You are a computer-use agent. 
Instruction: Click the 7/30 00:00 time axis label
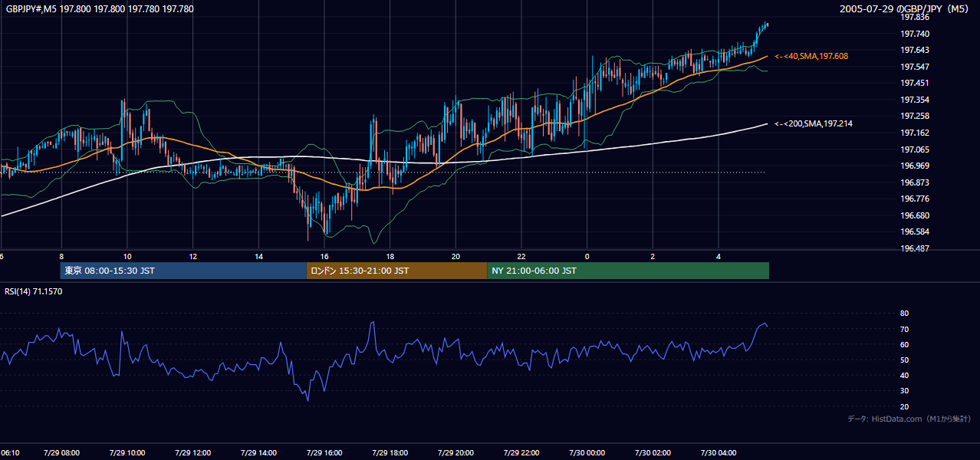click(x=587, y=452)
